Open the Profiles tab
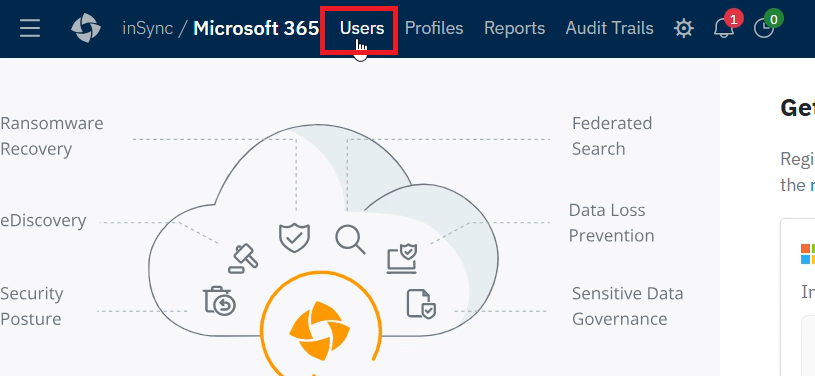This screenshot has height=376, width=815. (434, 28)
